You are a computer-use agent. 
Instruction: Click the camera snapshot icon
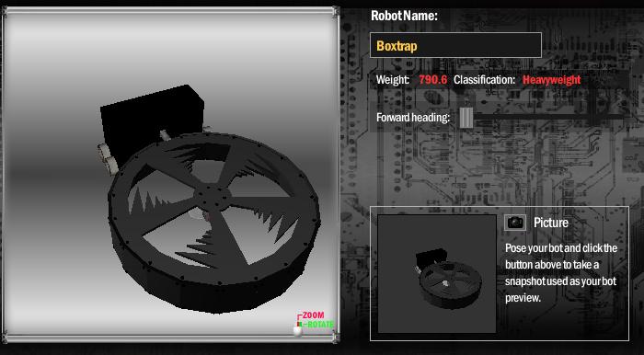coord(515,223)
